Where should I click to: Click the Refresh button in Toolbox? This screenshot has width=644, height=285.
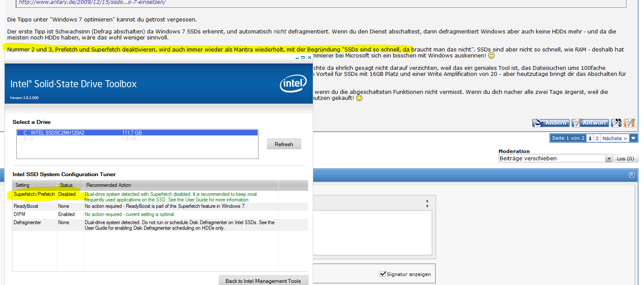point(284,144)
